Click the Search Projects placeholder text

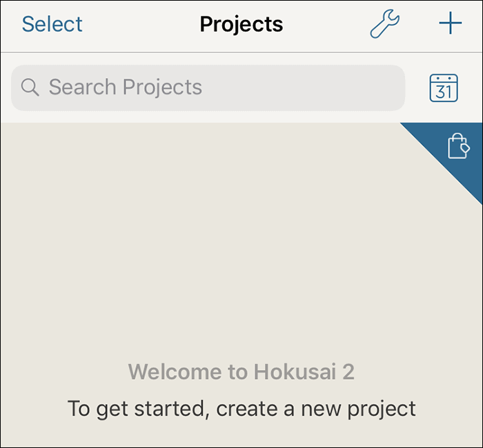[125, 88]
